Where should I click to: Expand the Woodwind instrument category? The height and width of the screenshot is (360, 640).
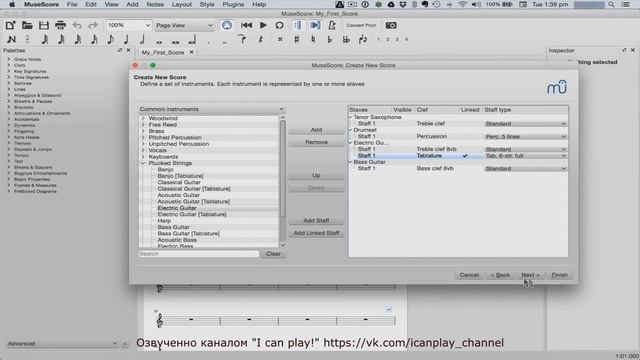143,118
